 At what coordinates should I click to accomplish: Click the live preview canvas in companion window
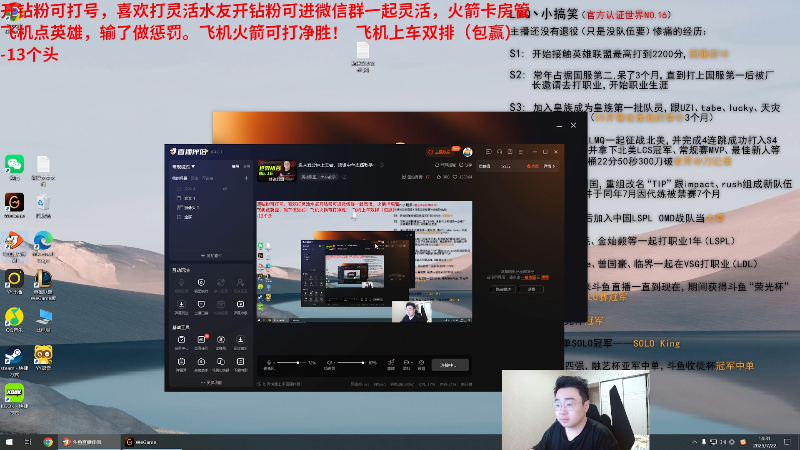click(x=364, y=262)
